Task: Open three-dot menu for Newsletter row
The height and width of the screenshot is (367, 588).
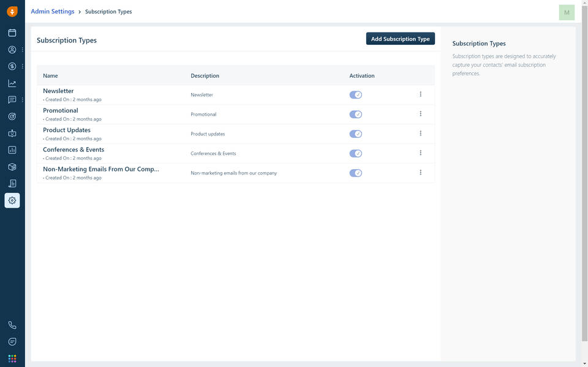Action: (x=421, y=94)
